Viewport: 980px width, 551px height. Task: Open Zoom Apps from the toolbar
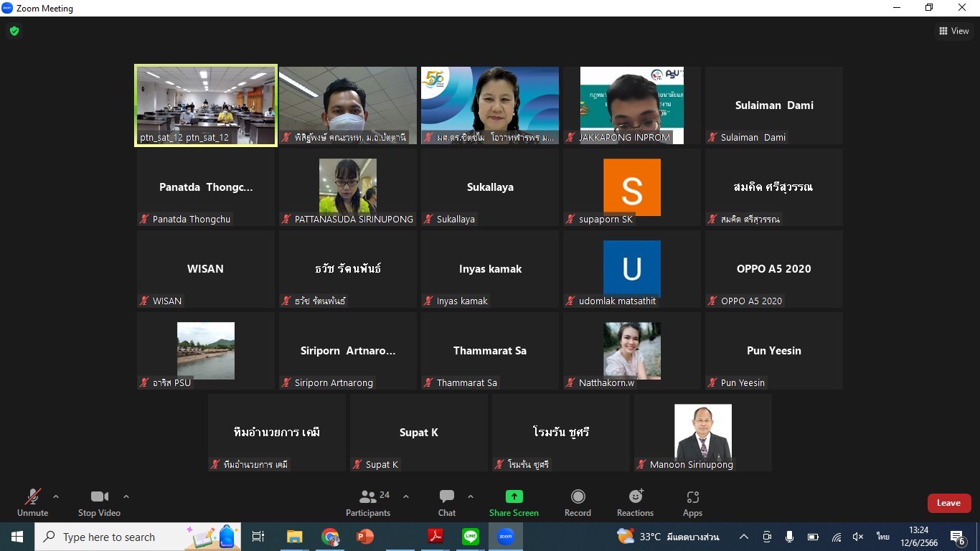coord(692,503)
